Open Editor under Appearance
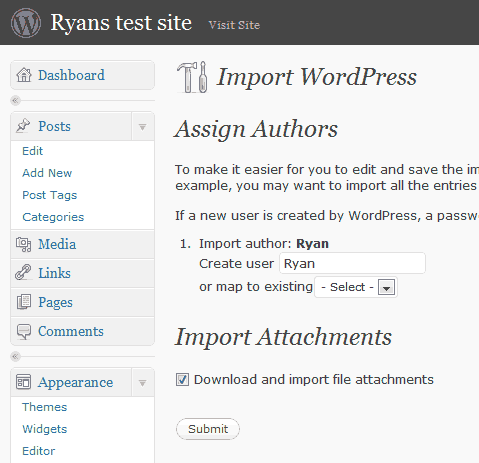Image resolution: width=479 pixels, height=463 pixels. pos(39,451)
